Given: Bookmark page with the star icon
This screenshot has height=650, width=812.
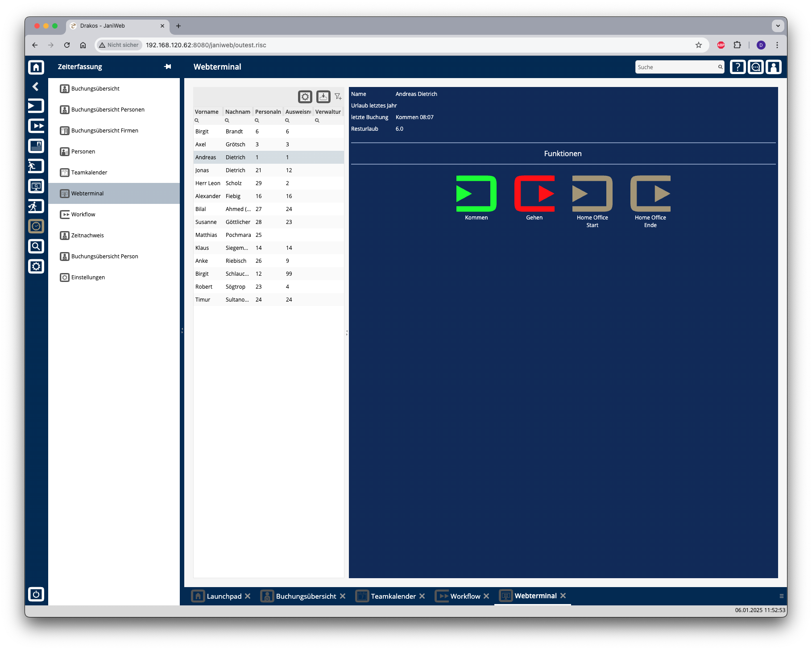Looking at the screenshot, I should (x=699, y=45).
